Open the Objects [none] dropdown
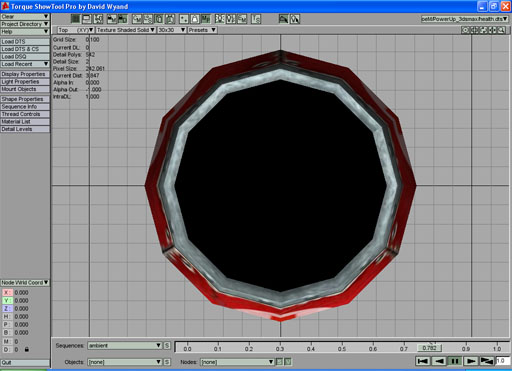This screenshot has width=512, height=371. (125, 362)
